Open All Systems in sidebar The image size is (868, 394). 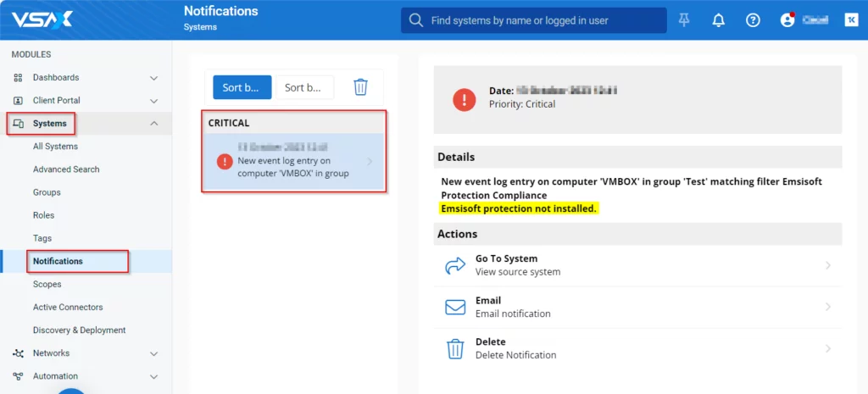55,147
